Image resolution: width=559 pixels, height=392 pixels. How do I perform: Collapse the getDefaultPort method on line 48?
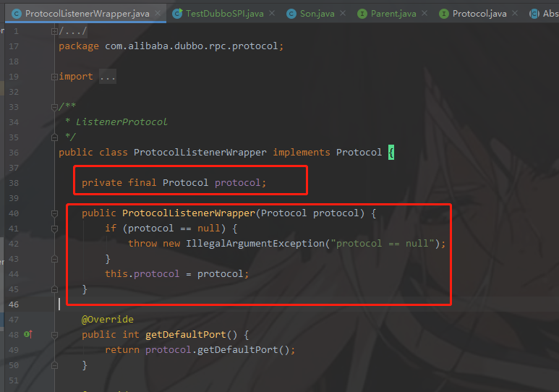coord(54,335)
